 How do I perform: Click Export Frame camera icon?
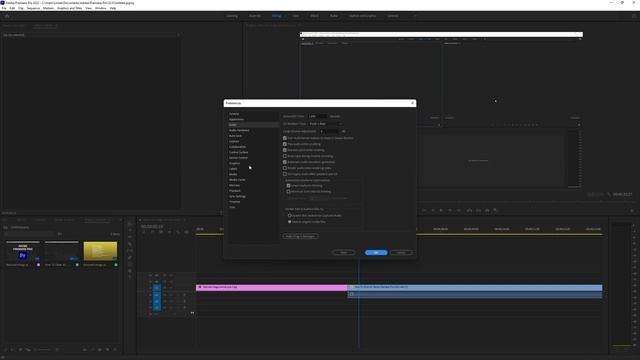click(487, 210)
